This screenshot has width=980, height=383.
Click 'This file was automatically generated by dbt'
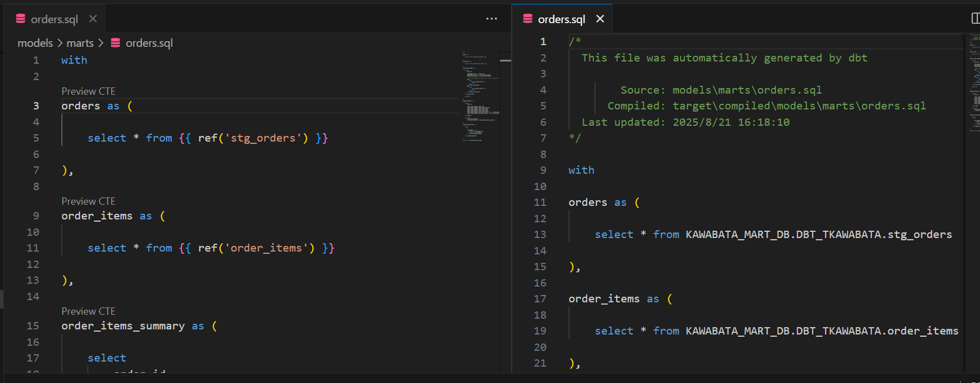pos(725,58)
